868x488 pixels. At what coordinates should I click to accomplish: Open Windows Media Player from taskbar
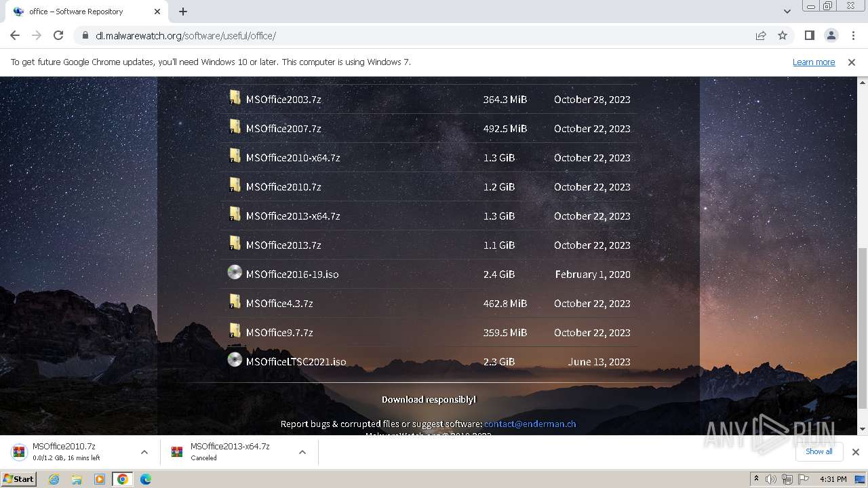[100, 479]
